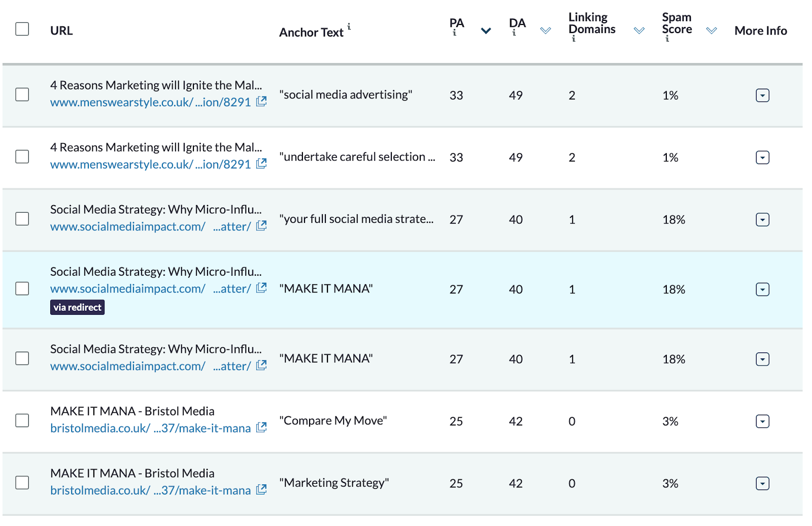Click the info icon under Spam Score
Image resolution: width=812 pixels, height=526 pixels.
(x=667, y=39)
